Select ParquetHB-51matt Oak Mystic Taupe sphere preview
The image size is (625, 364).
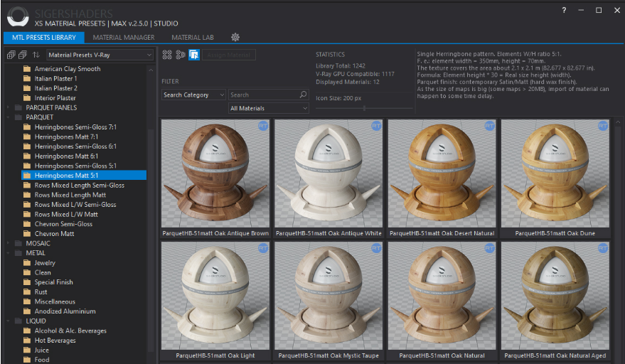coord(328,296)
